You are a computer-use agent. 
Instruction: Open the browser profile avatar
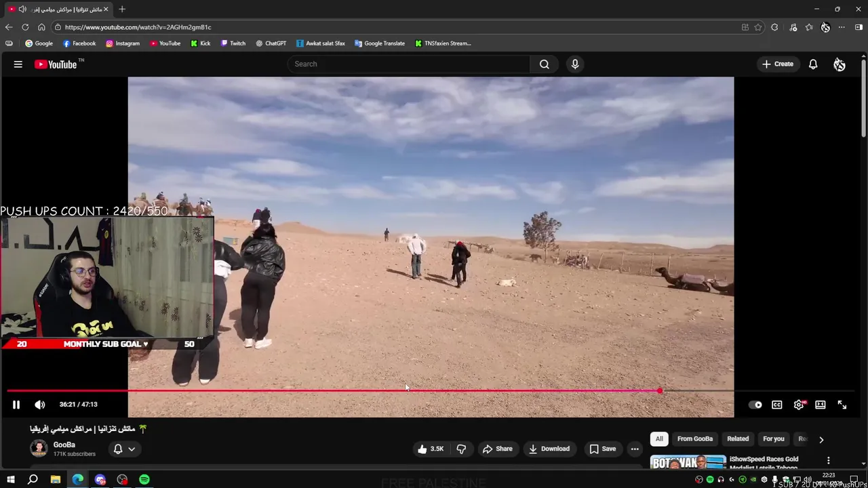[825, 27]
